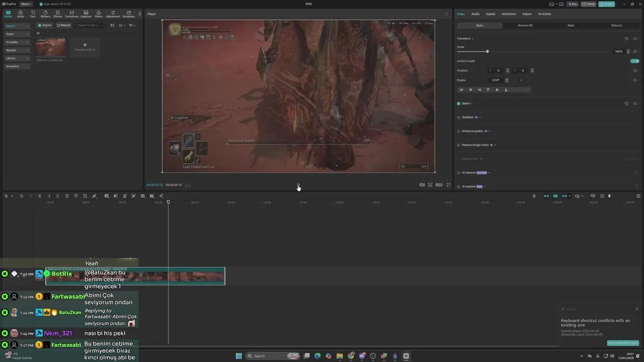Enable the AI expand checkbox

click(458, 187)
